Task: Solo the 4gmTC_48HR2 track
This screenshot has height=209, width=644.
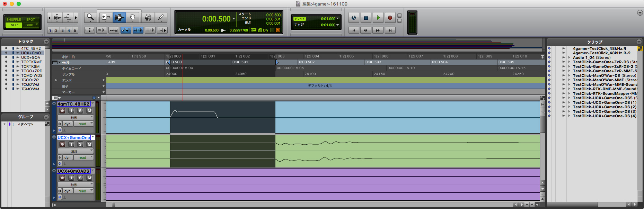Action: coord(80,111)
